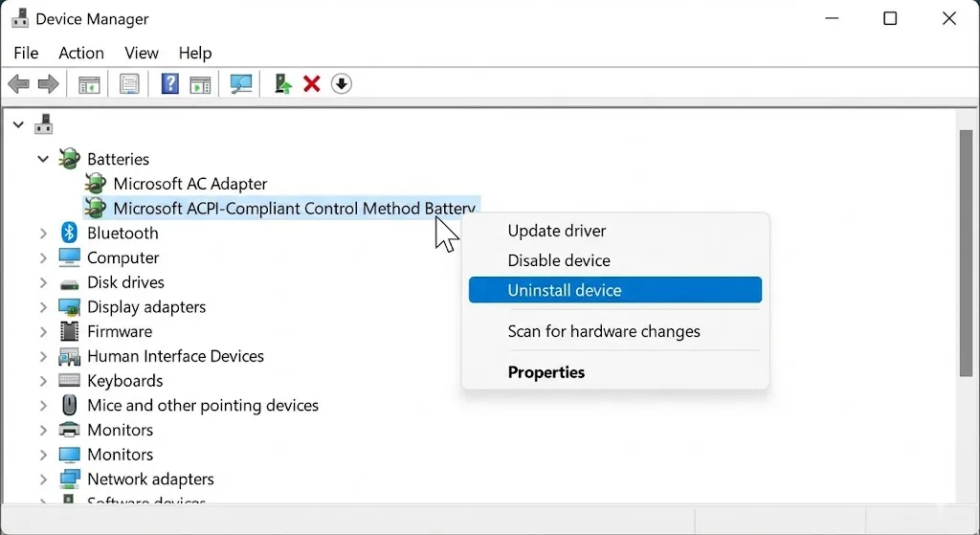Open the Action menu
980x535 pixels.
click(x=81, y=54)
